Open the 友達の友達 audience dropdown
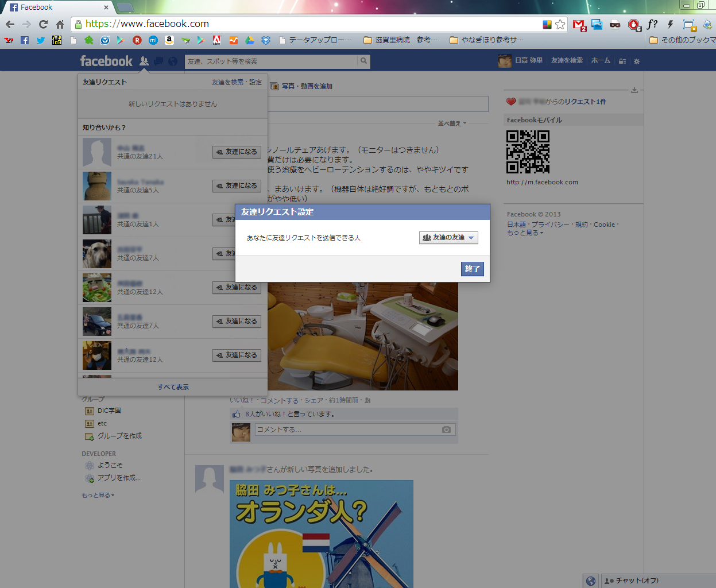Screen dimensions: 716x588 click(448, 238)
